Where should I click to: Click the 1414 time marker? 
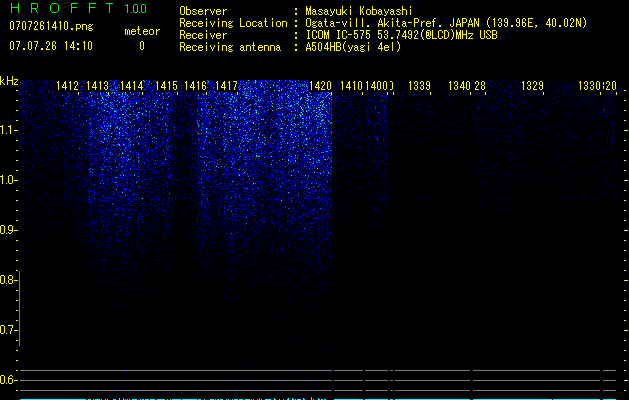click(x=132, y=86)
